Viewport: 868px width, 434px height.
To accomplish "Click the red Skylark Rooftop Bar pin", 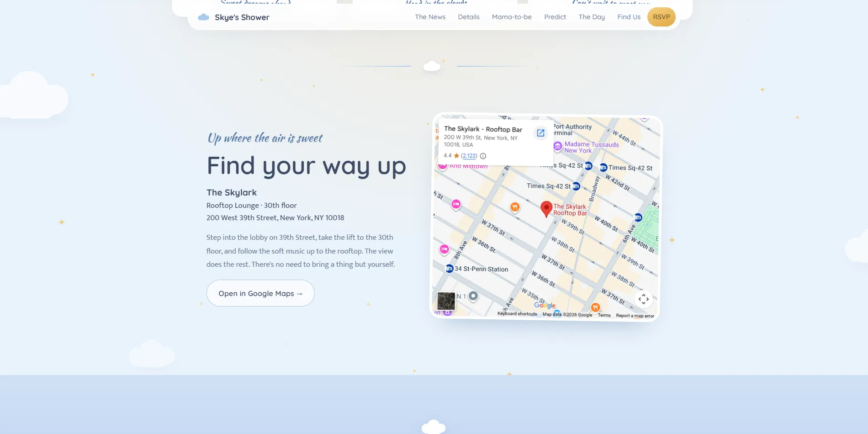I will tap(546, 209).
